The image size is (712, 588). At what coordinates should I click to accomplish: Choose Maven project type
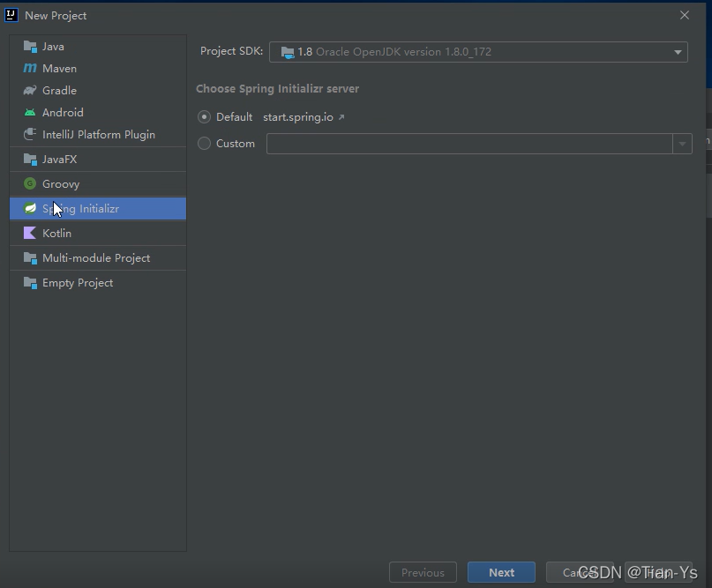98,68
